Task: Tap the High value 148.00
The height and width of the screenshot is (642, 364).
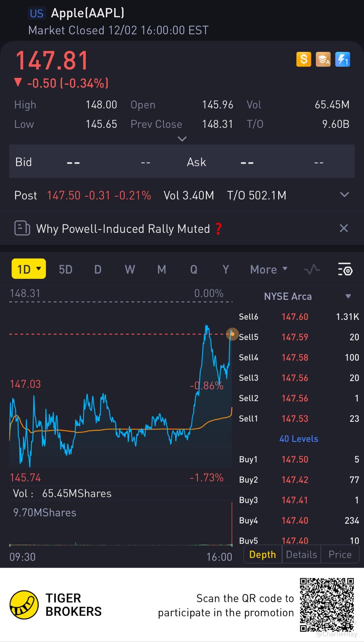Action: (101, 105)
